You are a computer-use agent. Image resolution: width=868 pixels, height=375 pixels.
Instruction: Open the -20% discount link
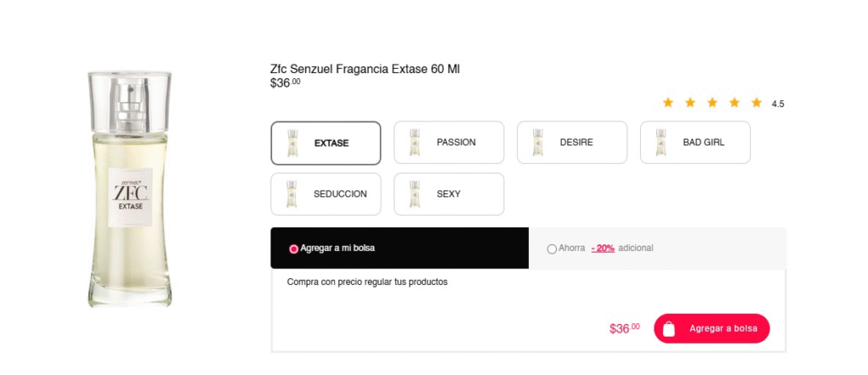[x=603, y=248]
